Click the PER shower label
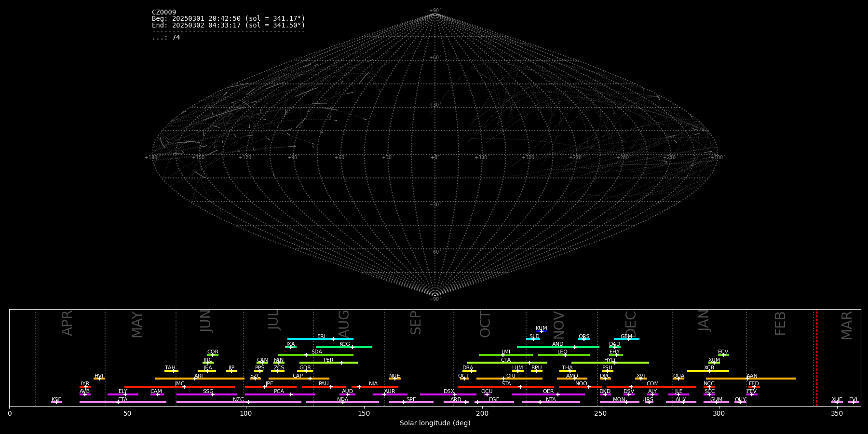 coord(328,360)
